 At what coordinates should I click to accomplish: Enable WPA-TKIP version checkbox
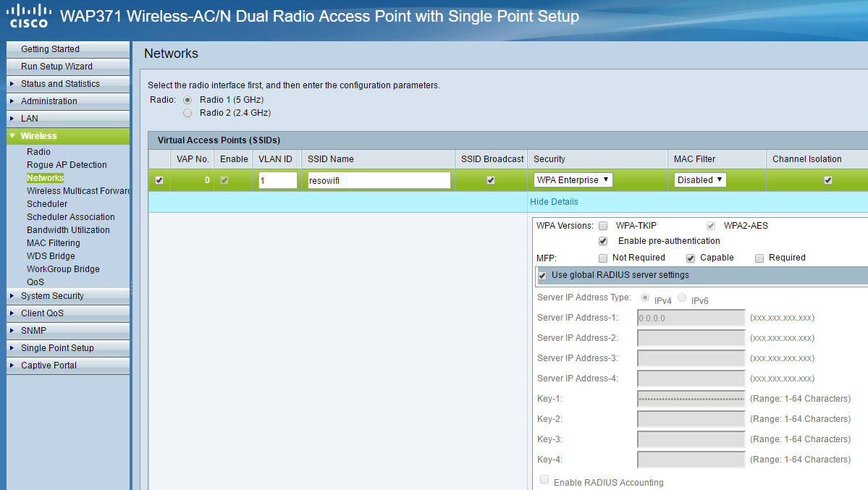click(603, 226)
